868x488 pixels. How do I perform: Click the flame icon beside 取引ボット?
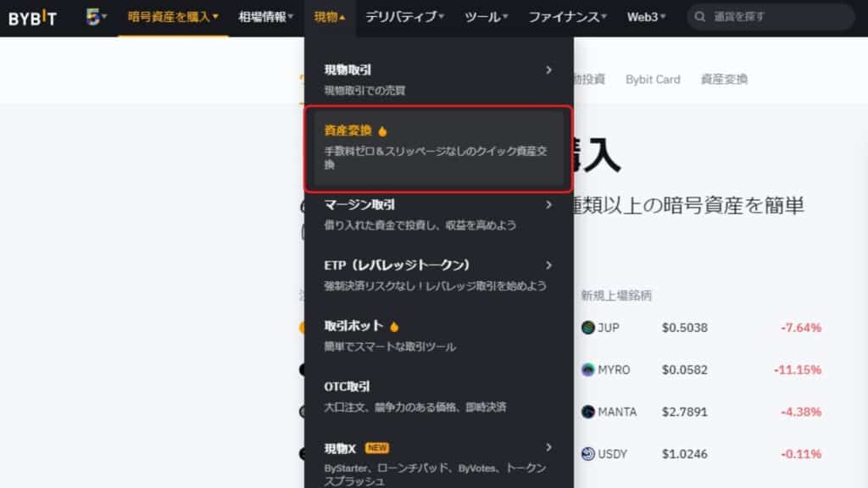click(x=394, y=326)
